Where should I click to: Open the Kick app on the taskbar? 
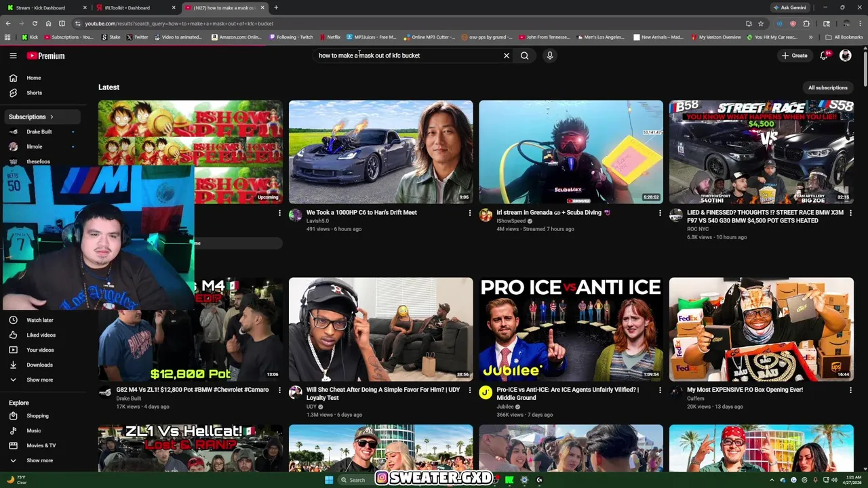(x=509, y=480)
